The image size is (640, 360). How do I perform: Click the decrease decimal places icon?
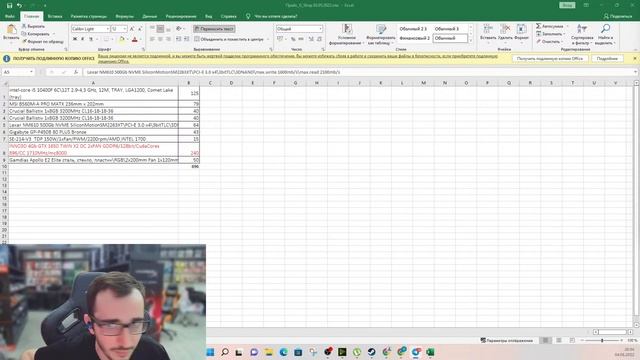[319, 39]
